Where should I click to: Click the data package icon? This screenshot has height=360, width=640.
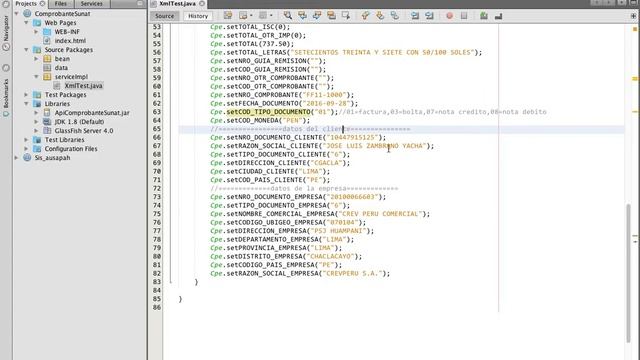tap(47, 68)
